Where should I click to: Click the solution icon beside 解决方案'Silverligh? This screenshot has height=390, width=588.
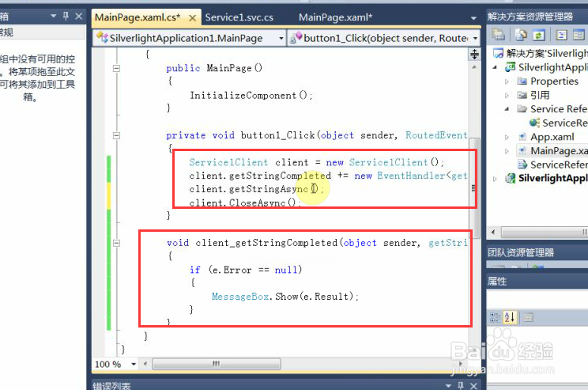coord(499,54)
